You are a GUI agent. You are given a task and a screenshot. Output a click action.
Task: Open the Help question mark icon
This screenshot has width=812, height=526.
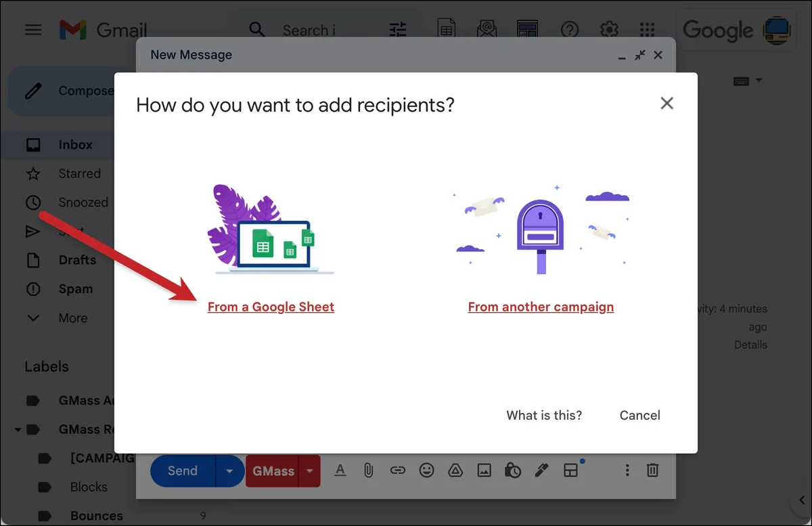(x=570, y=30)
